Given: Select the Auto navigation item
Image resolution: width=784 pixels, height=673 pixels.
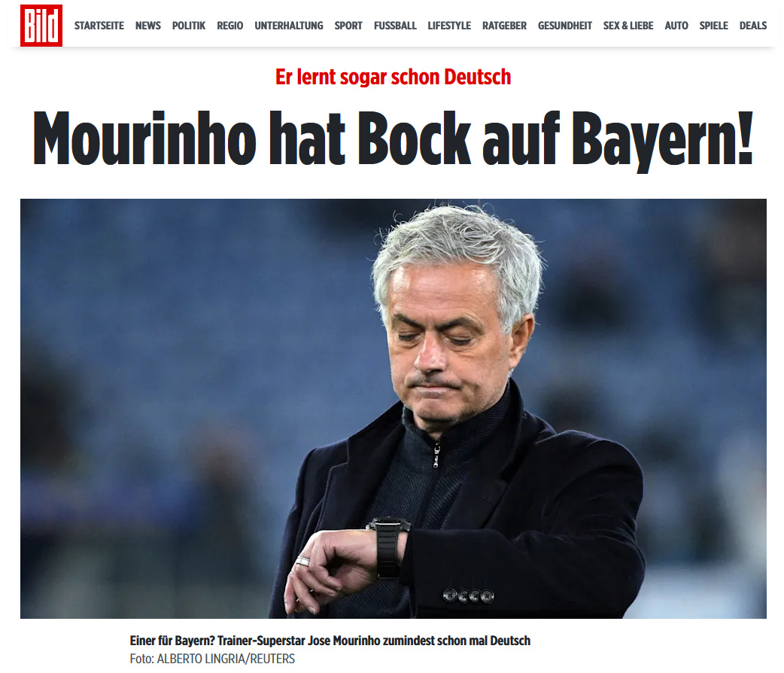Looking at the screenshot, I should point(676,26).
